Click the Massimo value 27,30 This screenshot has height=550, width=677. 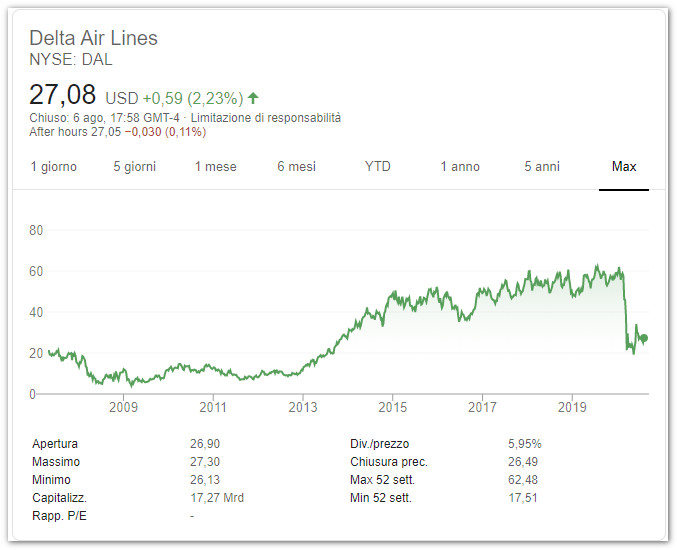tap(205, 462)
